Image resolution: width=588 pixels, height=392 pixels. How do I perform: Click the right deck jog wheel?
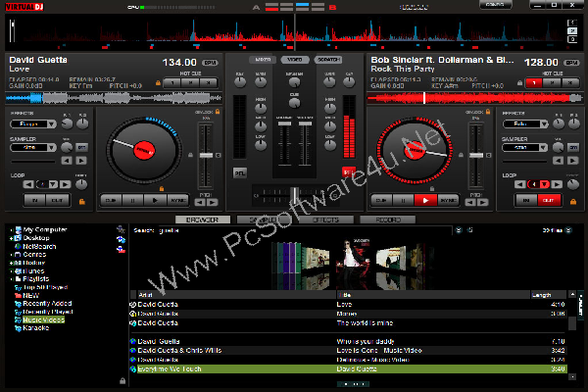[x=415, y=150]
